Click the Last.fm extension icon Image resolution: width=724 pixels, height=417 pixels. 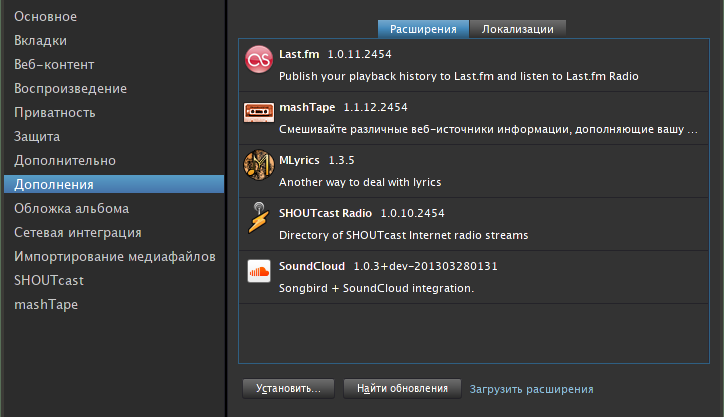click(259, 59)
